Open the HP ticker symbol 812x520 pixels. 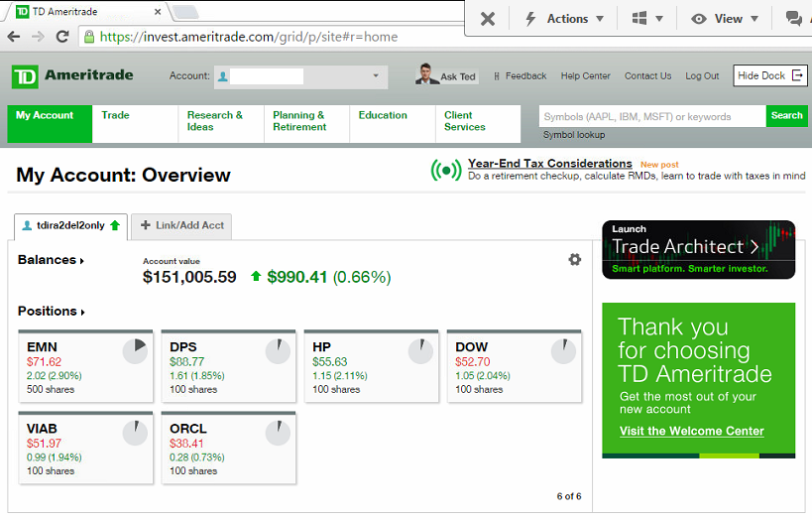tap(321, 347)
